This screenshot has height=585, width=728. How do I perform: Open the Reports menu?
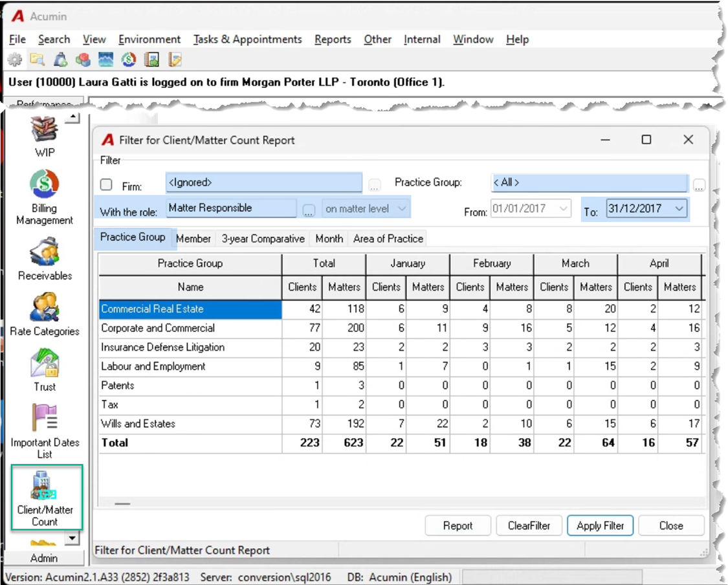tap(333, 39)
